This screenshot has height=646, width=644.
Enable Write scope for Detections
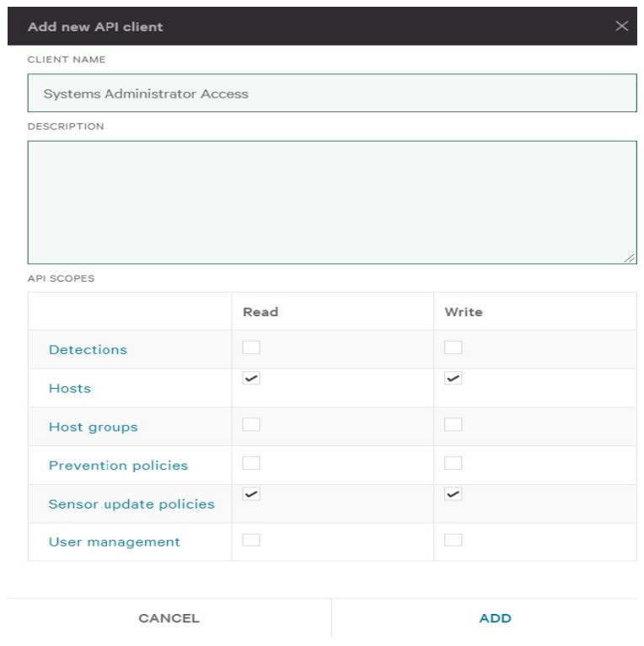[x=453, y=347]
